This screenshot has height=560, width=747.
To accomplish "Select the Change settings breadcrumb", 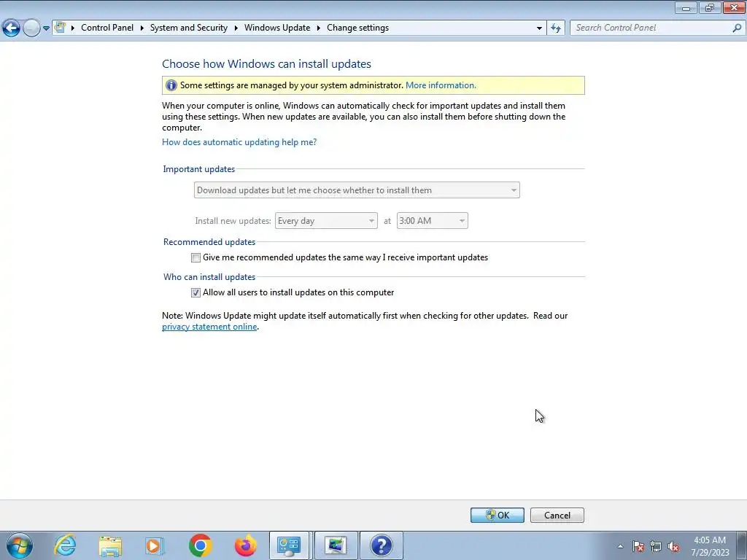I will pos(357,28).
